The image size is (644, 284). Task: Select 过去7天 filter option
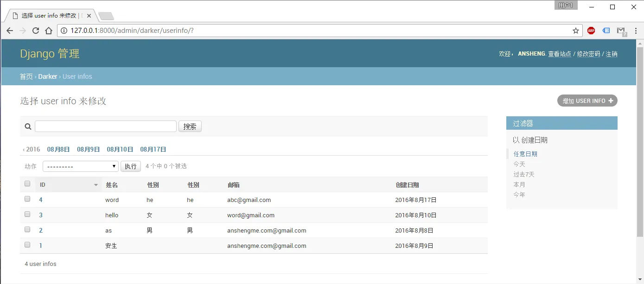click(x=524, y=174)
